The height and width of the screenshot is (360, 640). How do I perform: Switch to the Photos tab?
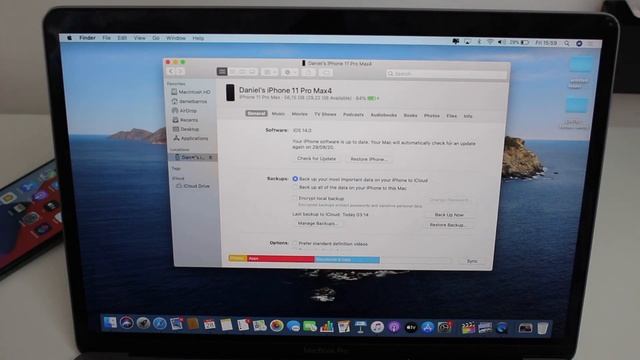432,116
